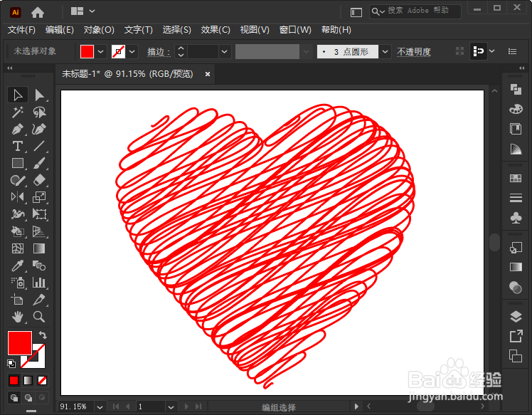The image size is (532, 415).
Task: Open the 效果(C) menu
Action: tap(216, 30)
